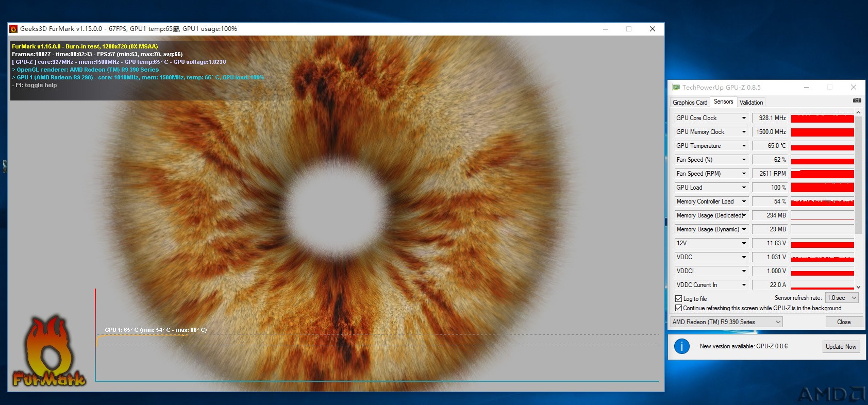Click the F1: toggle help text in FurMark
This screenshot has height=405, width=868.
pyautogui.click(x=35, y=85)
